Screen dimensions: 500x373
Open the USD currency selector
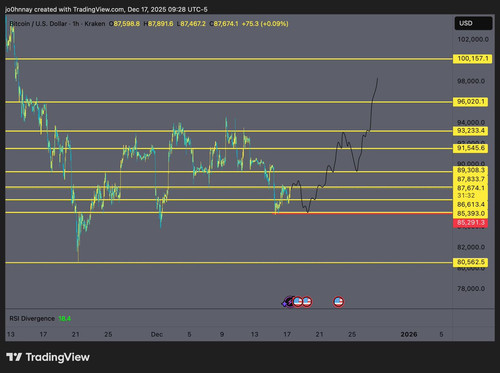click(474, 23)
